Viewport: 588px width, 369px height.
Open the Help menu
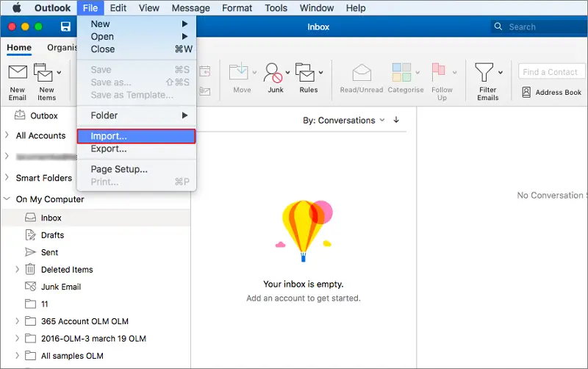pyautogui.click(x=356, y=8)
